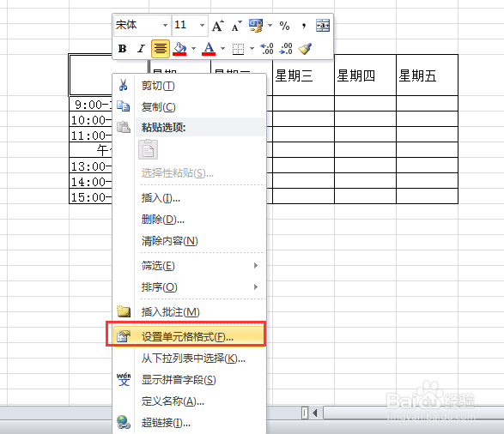Toggle Bold formatting
The width and height of the screenshot is (504, 434).
click(122, 49)
